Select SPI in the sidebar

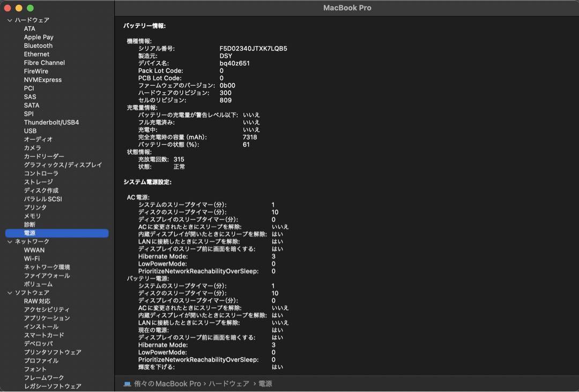(x=28, y=114)
